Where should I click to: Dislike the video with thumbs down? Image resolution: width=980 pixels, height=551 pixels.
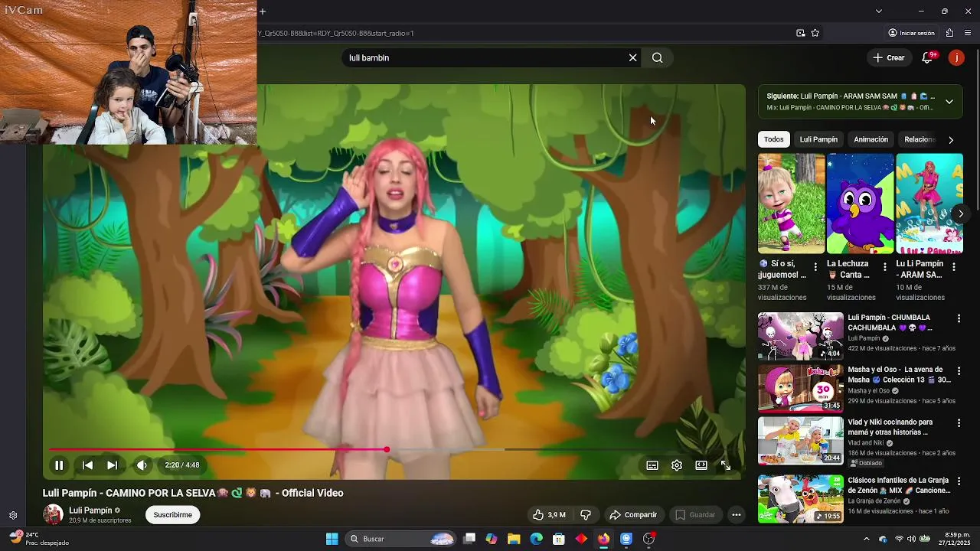tap(586, 515)
